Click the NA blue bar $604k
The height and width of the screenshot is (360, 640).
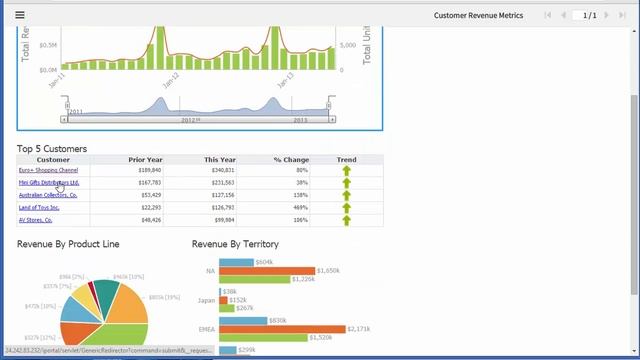pyautogui.click(x=236, y=262)
